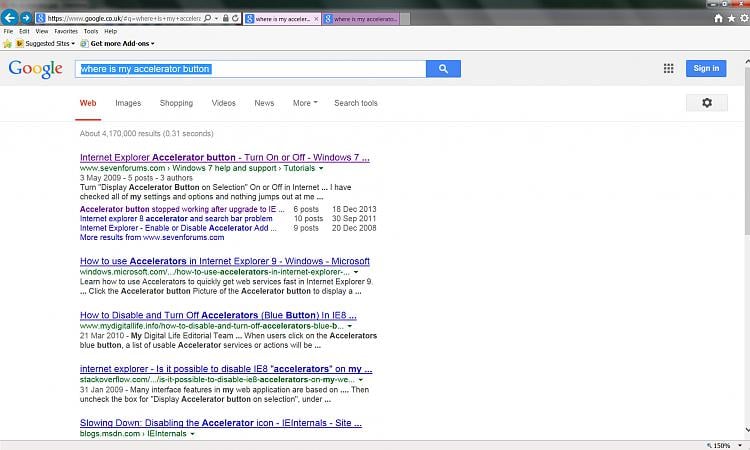Open 'Slowing Down: Disabling the Accelerator icon' result
Screen dimensions: 750x450
tap(221, 423)
